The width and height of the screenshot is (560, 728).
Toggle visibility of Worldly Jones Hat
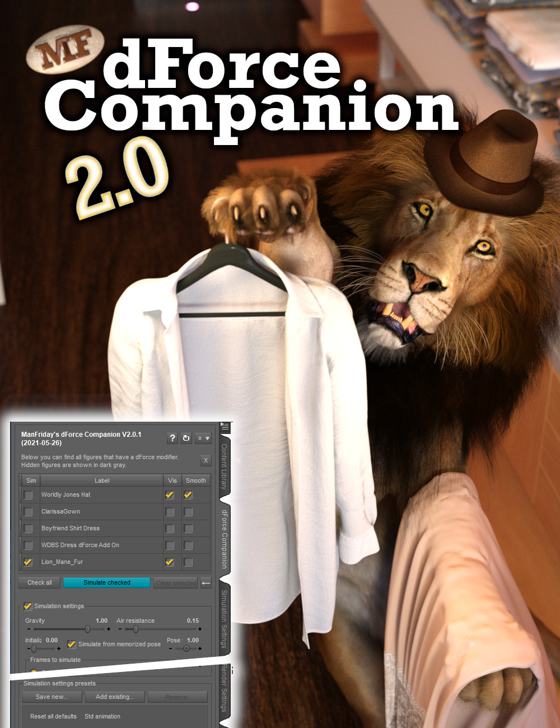pyautogui.click(x=170, y=495)
